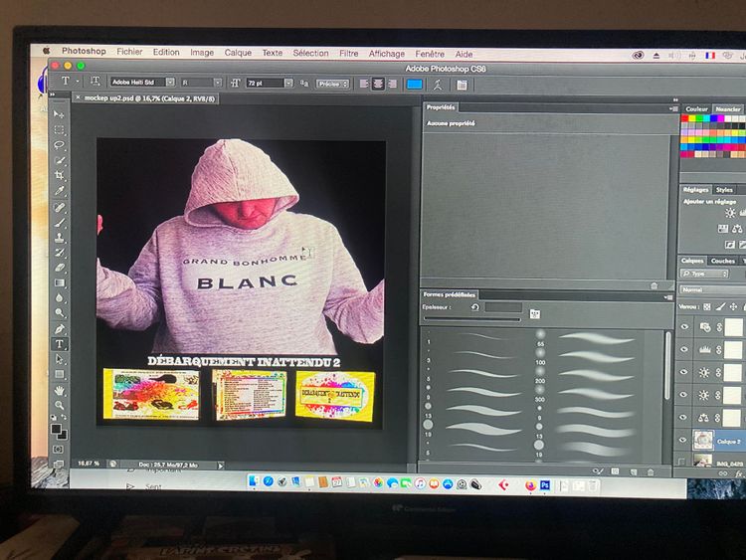Toggle Quick Mask mode
746x560 pixels.
[x=58, y=450]
